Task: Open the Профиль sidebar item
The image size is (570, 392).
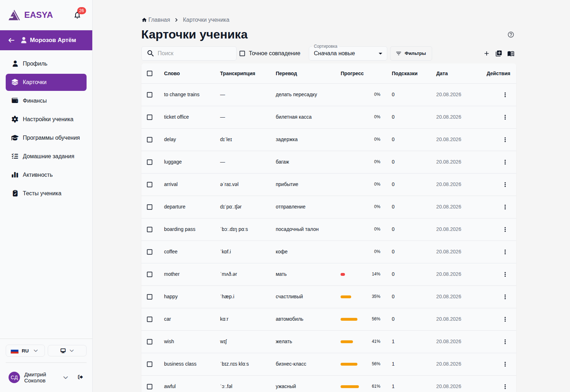Action: pyautogui.click(x=46, y=64)
